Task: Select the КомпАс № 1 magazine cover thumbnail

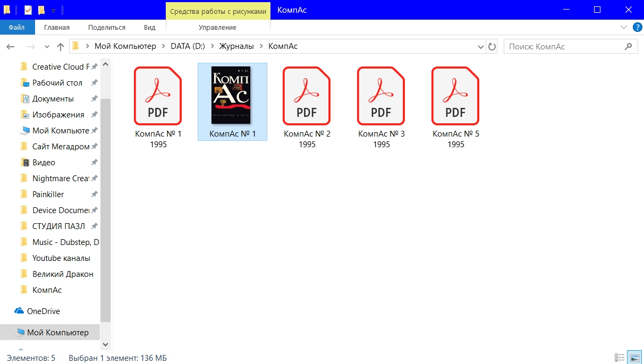Action: click(232, 96)
